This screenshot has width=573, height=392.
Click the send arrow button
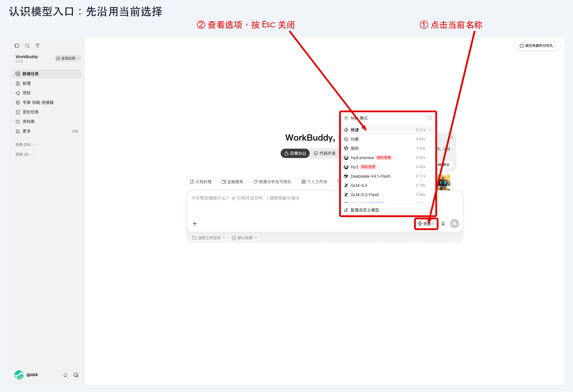[455, 224]
